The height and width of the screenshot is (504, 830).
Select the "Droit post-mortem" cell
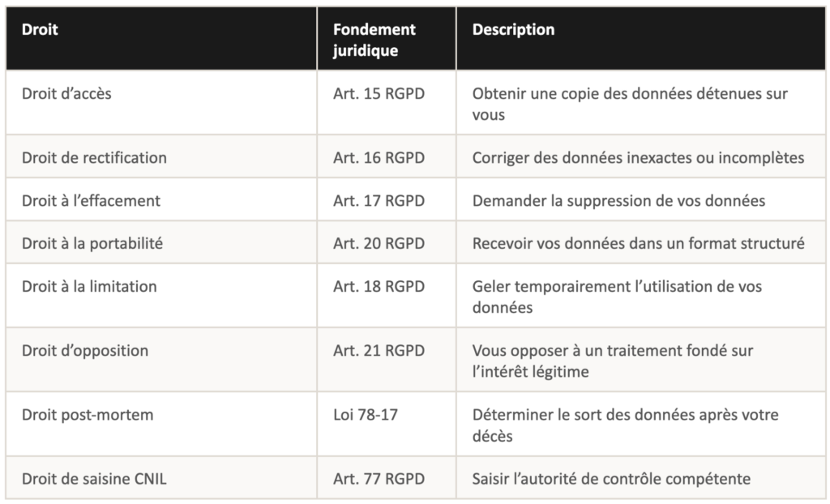(88, 416)
